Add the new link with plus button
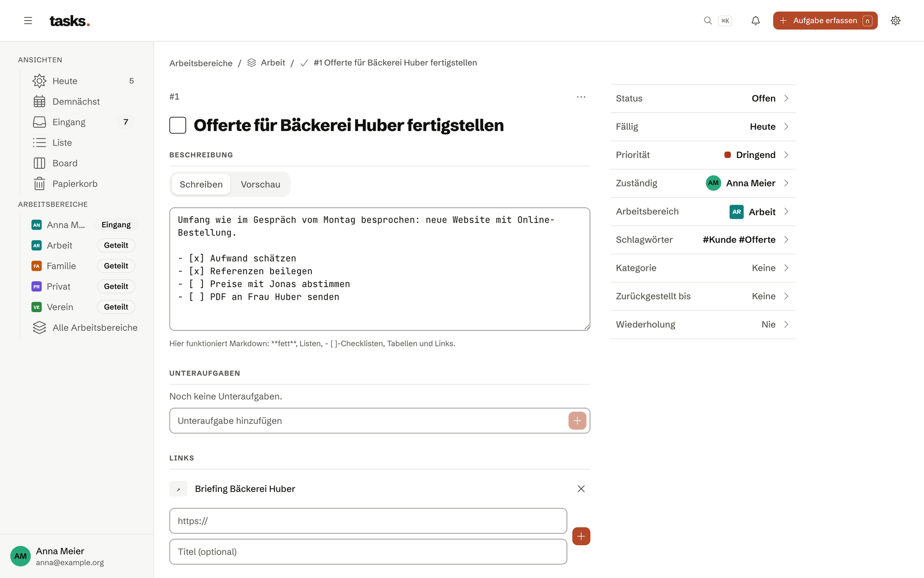This screenshot has height=578, width=924. (x=581, y=536)
